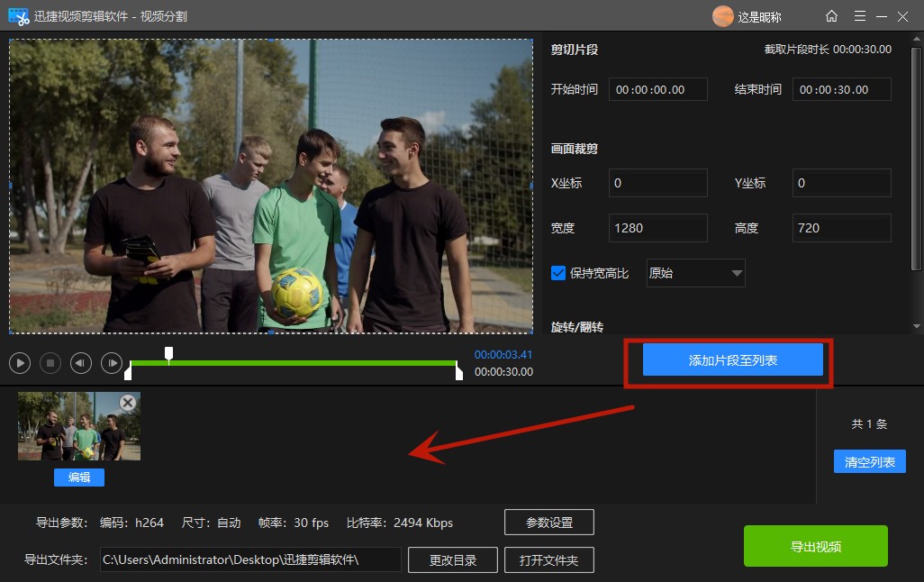
Task: Click the user avatar picture
Action: click(722, 16)
